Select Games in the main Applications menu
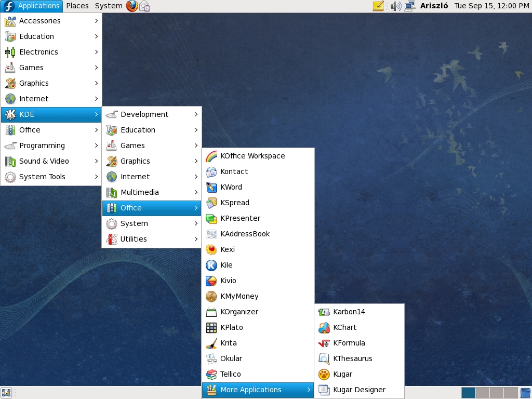Viewport: 532px width, 399px height. [x=51, y=68]
